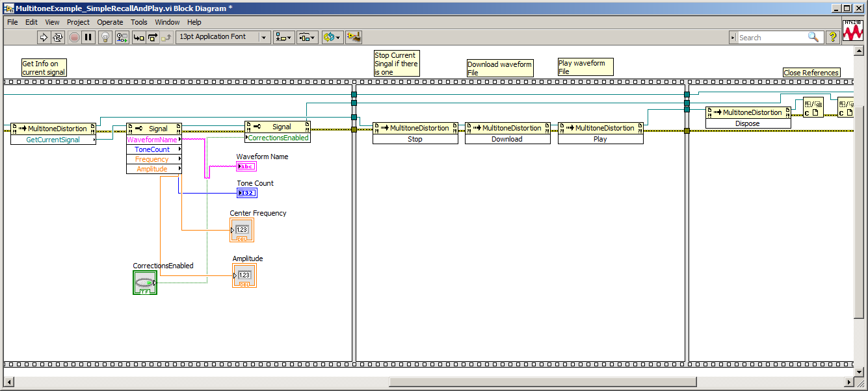Start Run Continuously mode
This screenshot has height=391, width=868.
pyautogui.click(x=58, y=37)
